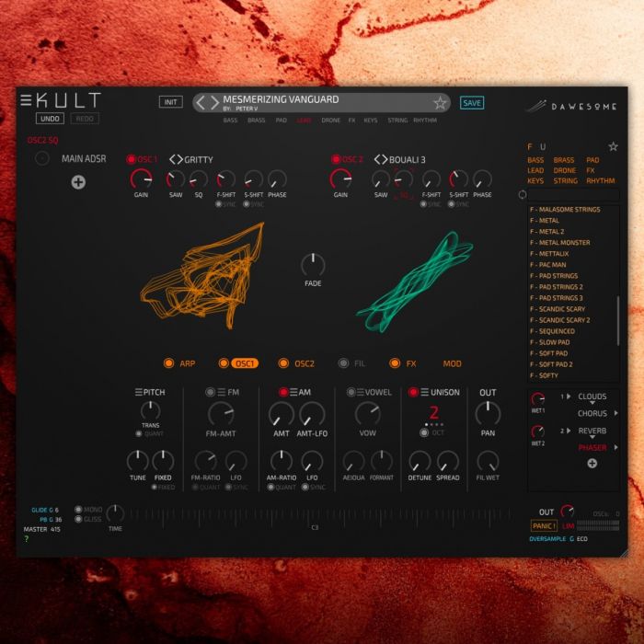Toggle OSC 1 power button

pyautogui.click(x=131, y=159)
